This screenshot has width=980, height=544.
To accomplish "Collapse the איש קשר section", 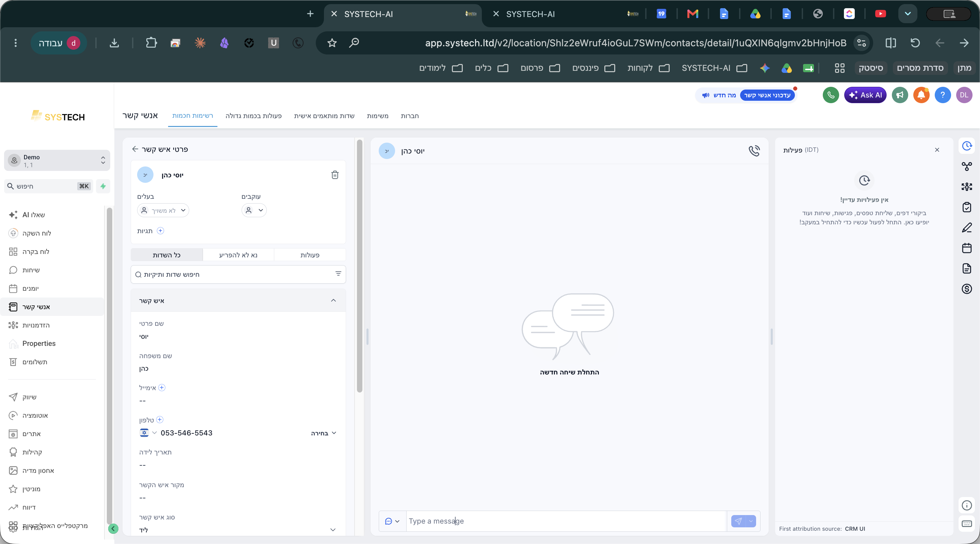I will click(333, 300).
